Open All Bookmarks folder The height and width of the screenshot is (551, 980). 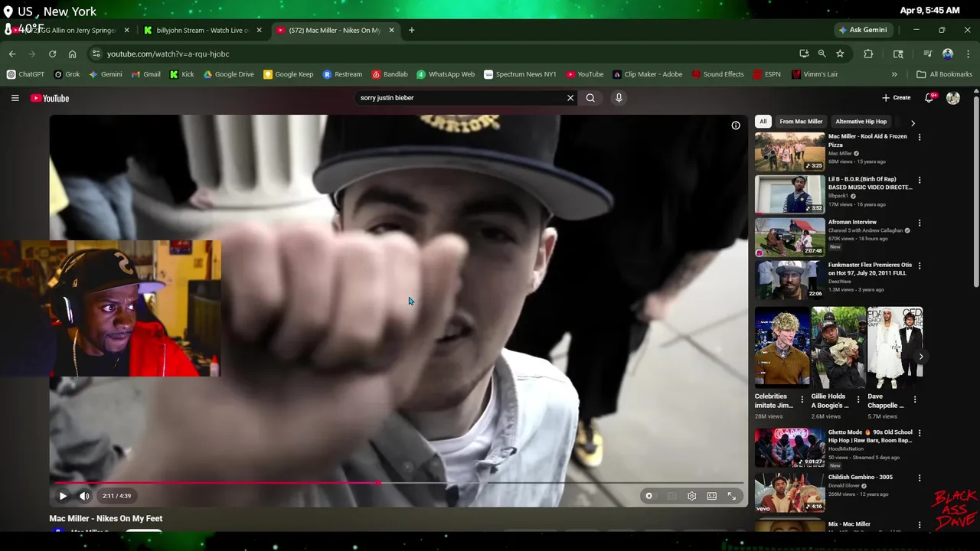pos(945,74)
